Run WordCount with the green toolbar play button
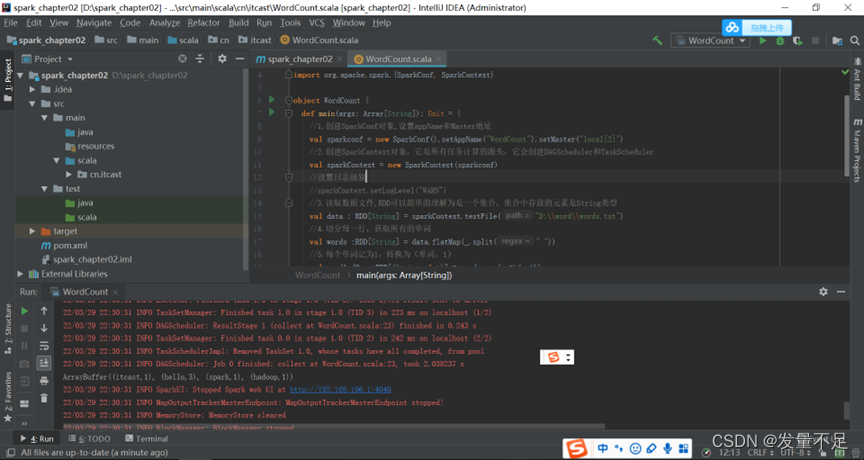 click(x=763, y=41)
